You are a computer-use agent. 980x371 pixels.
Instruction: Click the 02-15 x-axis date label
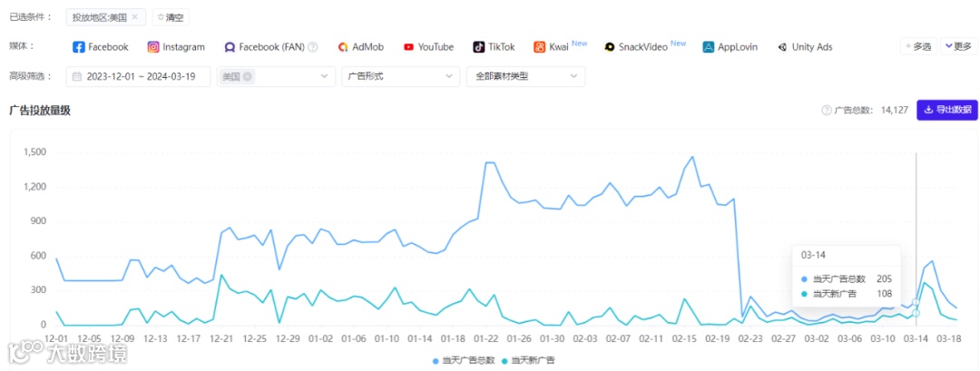click(x=685, y=338)
